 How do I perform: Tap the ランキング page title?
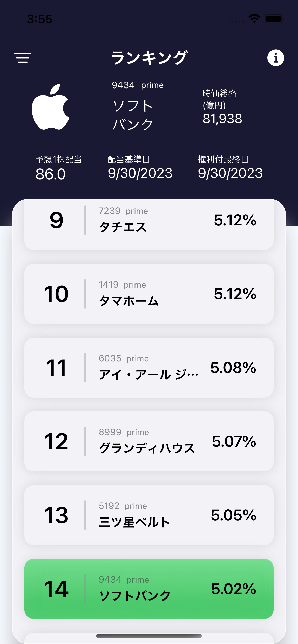point(149,58)
